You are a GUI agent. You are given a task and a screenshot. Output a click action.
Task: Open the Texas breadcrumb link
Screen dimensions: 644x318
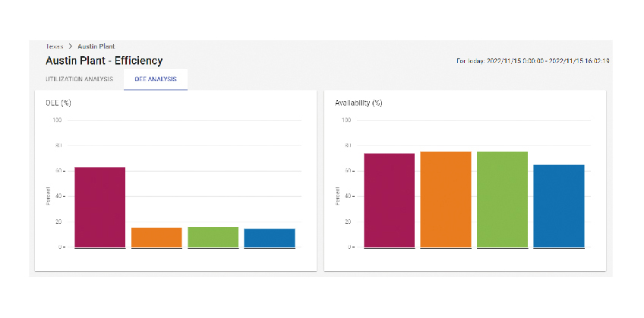click(x=55, y=46)
